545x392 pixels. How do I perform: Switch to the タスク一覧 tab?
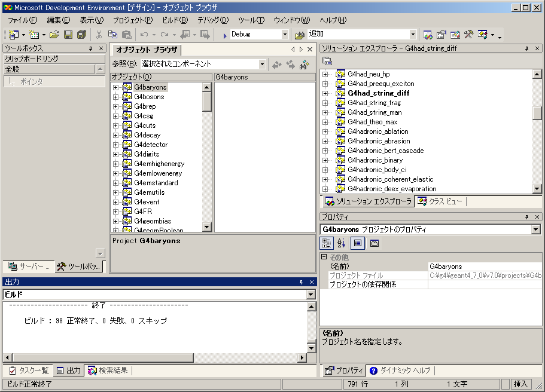[x=29, y=370]
